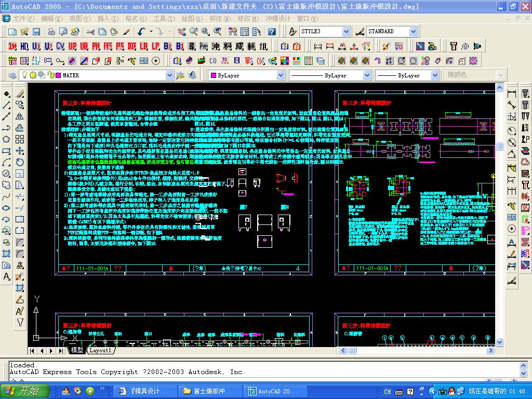This screenshot has height=399, width=532.
Task: Select the Move modify tool
Action: 20,151
